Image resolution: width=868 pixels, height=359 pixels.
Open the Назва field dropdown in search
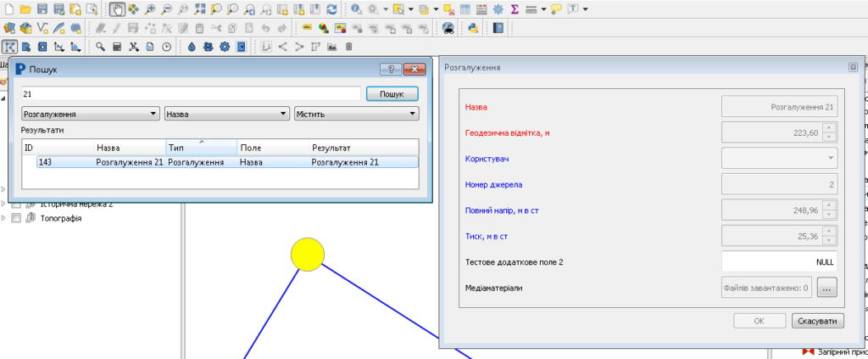[x=227, y=114]
